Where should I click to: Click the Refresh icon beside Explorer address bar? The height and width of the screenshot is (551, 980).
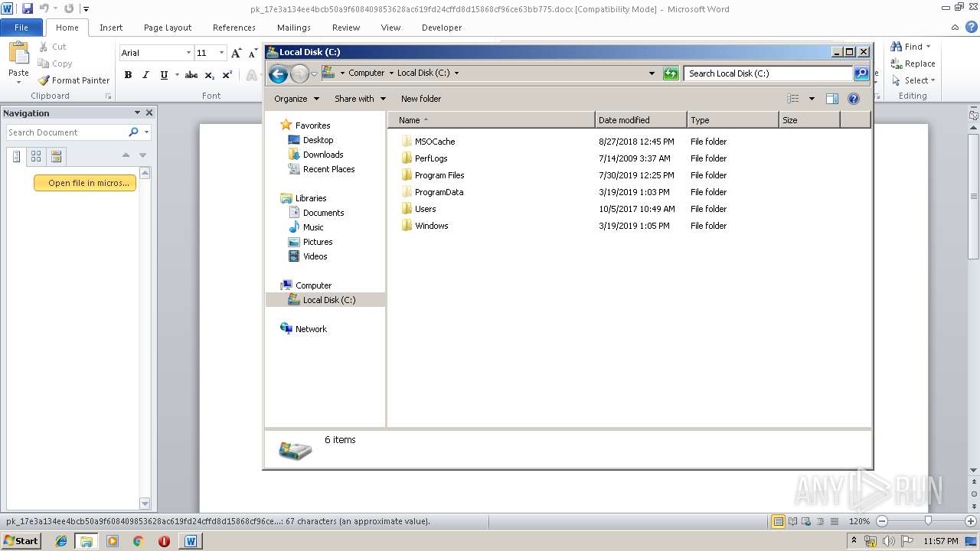point(671,73)
